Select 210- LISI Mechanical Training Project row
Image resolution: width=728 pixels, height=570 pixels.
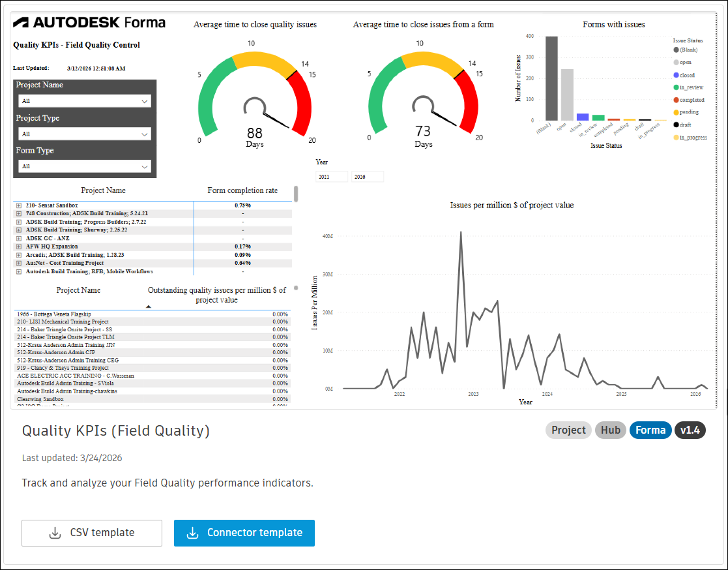[153, 322]
